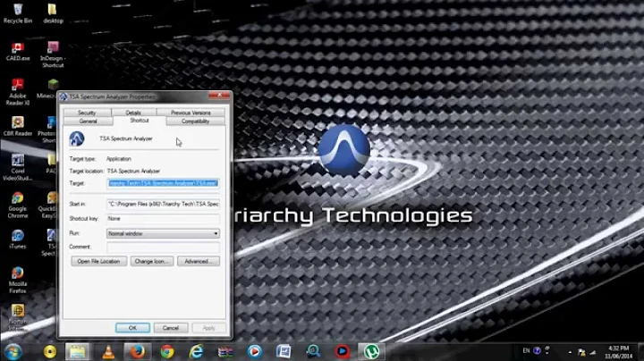The height and width of the screenshot is (361, 644).
Task: Select the Corel VideoStudio desktop icon
Action: tap(18, 167)
